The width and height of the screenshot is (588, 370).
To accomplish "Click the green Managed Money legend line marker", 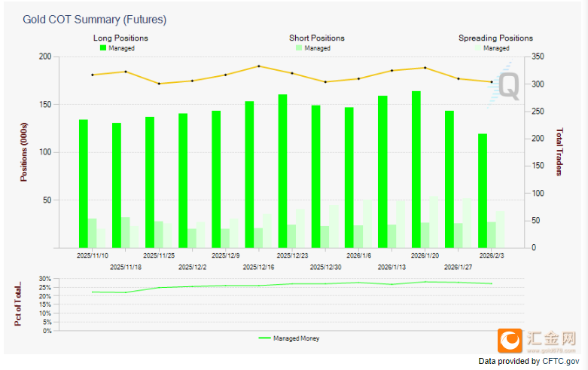I will click(x=264, y=338).
